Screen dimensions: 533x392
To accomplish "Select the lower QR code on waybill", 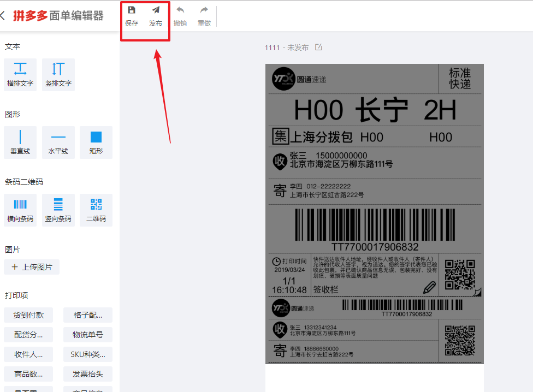I will click(460, 340).
